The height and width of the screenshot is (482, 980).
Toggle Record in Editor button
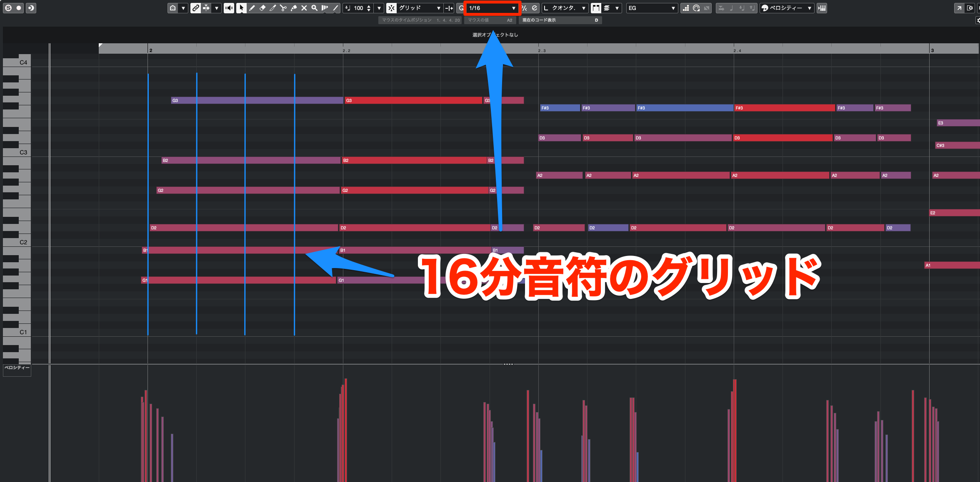click(19, 8)
